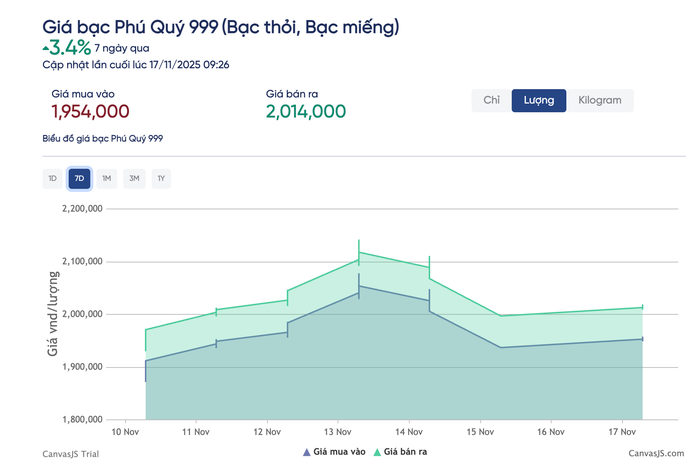
Task: Click the 15 Nov point on the blue line
Action: pos(500,347)
